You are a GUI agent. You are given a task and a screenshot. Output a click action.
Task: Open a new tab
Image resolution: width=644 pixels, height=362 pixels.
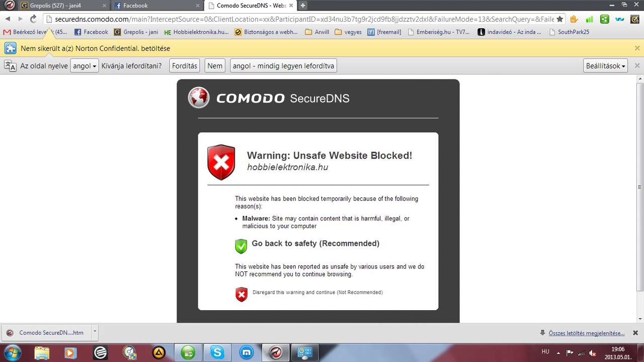(303, 6)
